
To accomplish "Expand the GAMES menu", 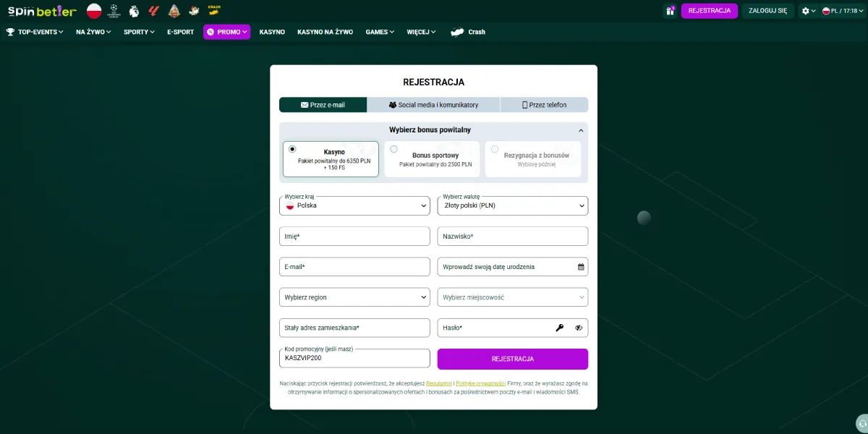I will click(x=380, y=32).
